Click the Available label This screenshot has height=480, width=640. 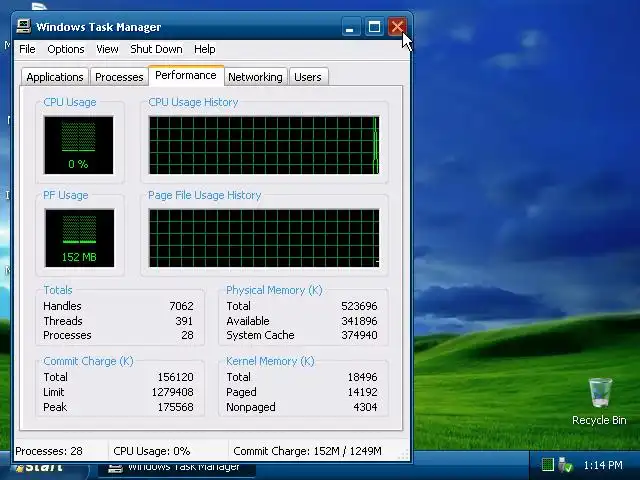coord(248,321)
